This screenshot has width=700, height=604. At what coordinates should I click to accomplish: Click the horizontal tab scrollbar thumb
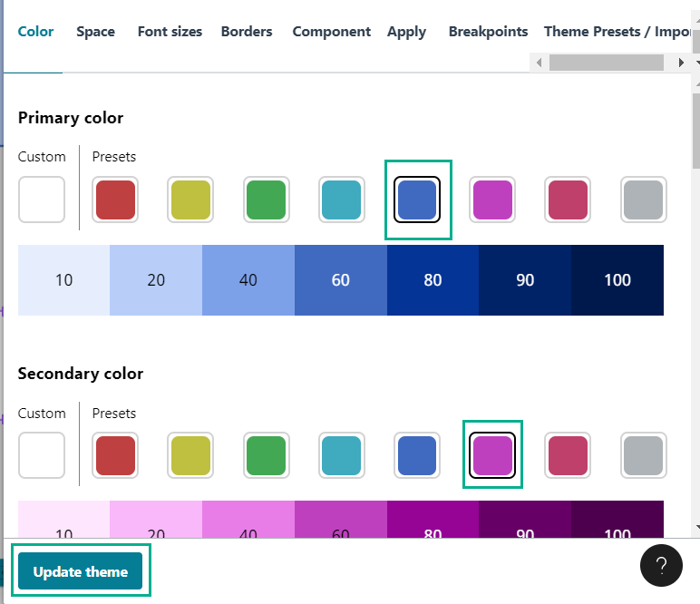(607, 63)
